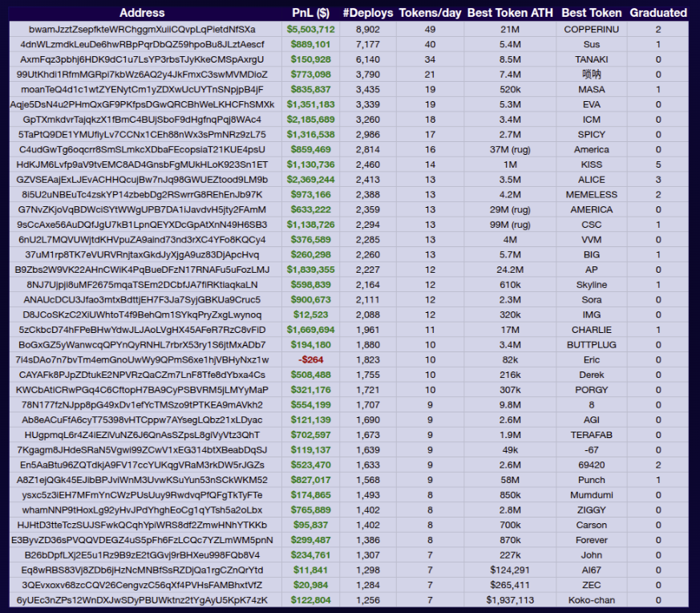Select address starting with HdKJM6Lvfp

(142, 164)
